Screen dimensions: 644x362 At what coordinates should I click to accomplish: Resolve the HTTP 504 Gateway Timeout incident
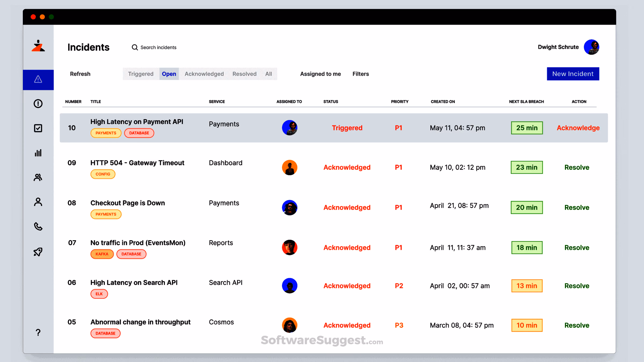577,167
